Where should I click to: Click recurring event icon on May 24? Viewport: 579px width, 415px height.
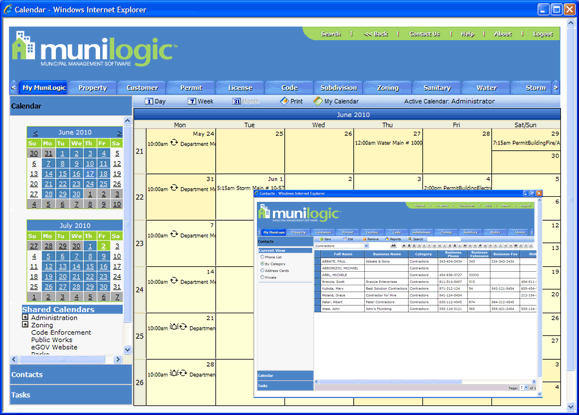click(174, 143)
